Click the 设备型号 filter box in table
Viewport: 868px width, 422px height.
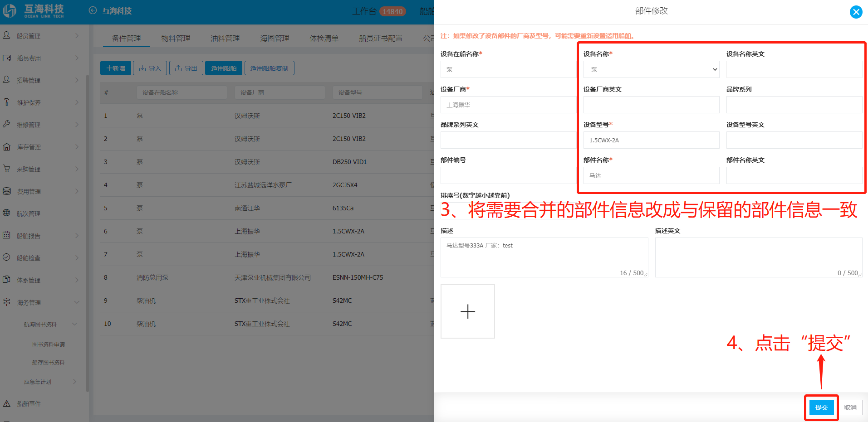click(378, 92)
